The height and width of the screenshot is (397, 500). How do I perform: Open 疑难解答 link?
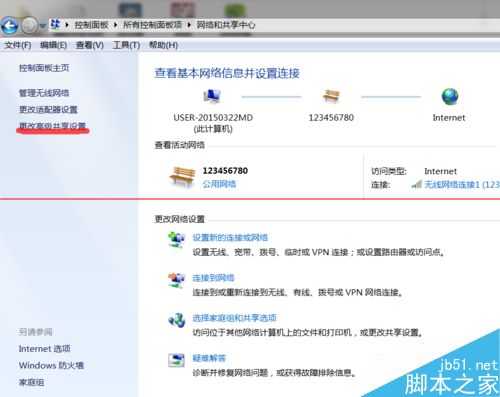[x=209, y=358]
